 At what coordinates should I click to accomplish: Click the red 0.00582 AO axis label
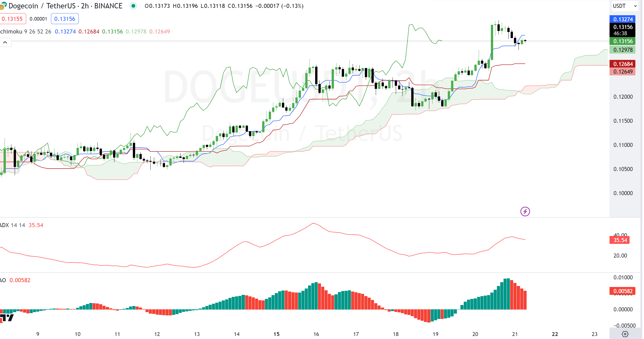[622, 291]
